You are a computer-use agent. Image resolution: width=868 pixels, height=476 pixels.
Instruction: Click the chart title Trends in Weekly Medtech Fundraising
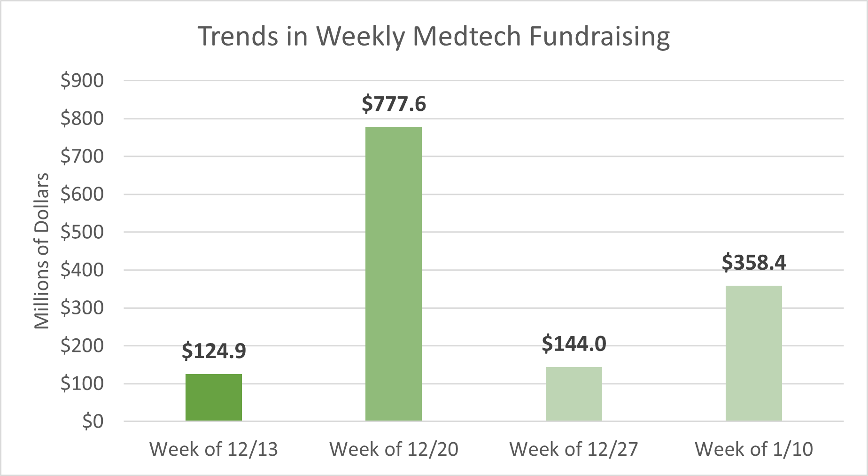(x=433, y=36)
